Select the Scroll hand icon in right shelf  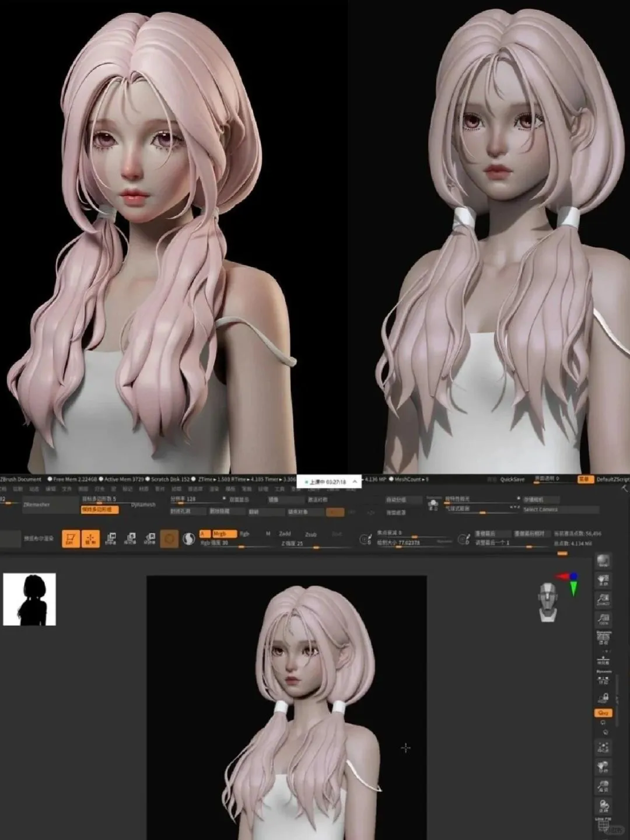pyautogui.click(x=603, y=580)
